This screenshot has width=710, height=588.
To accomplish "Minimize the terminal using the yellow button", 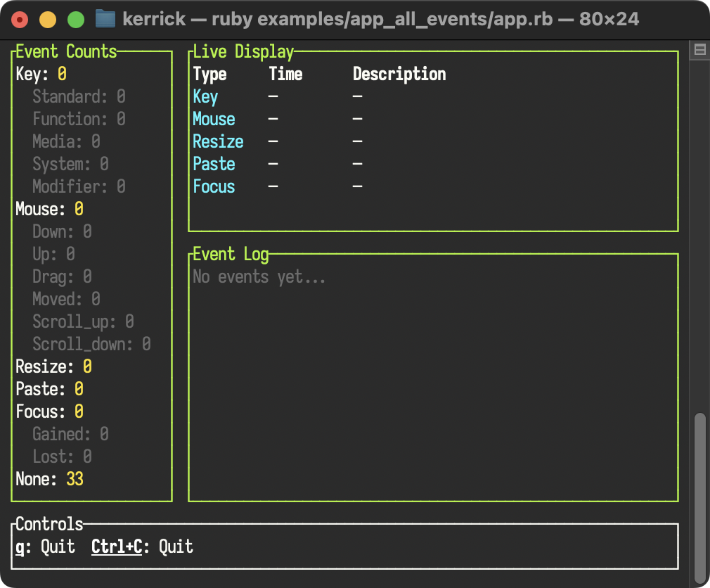I will coord(48,20).
